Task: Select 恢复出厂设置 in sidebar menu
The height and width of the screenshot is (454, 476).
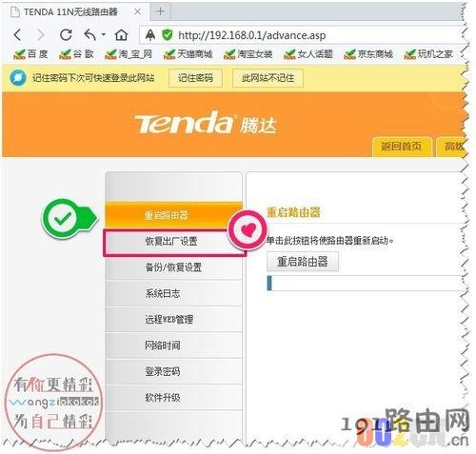Action: pyautogui.click(x=174, y=242)
